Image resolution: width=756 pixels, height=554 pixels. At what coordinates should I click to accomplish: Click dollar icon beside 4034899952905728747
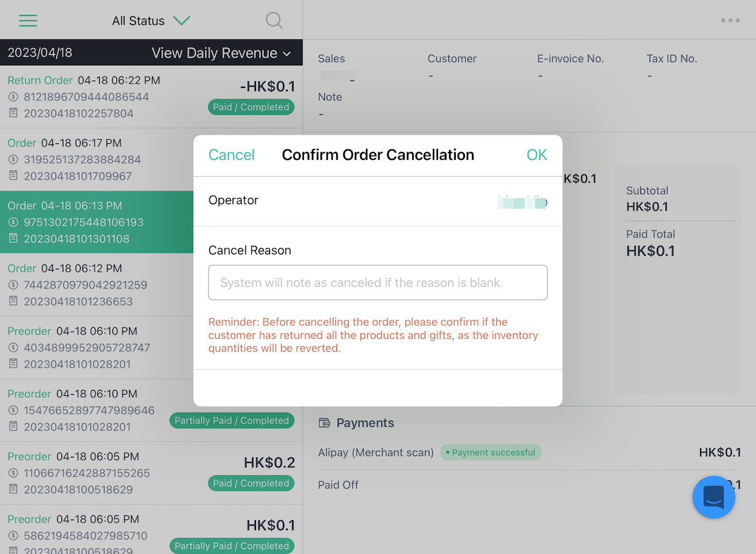(x=14, y=348)
